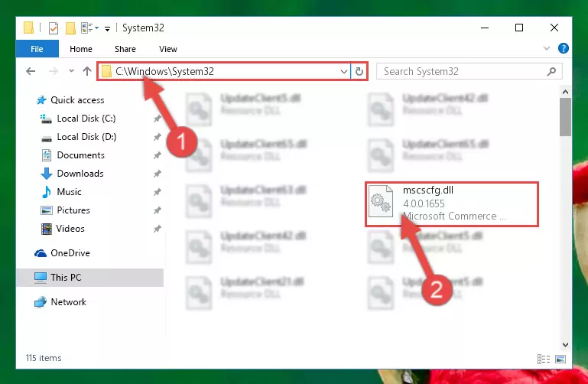This screenshot has height=384, width=588.
Task: Click the search magnifier icon
Action: [x=551, y=71]
